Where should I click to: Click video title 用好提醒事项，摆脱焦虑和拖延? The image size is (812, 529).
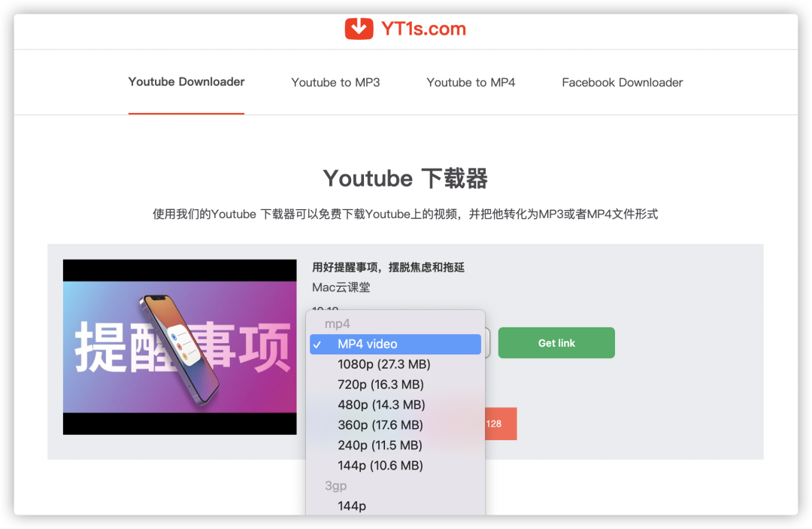(388, 267)
